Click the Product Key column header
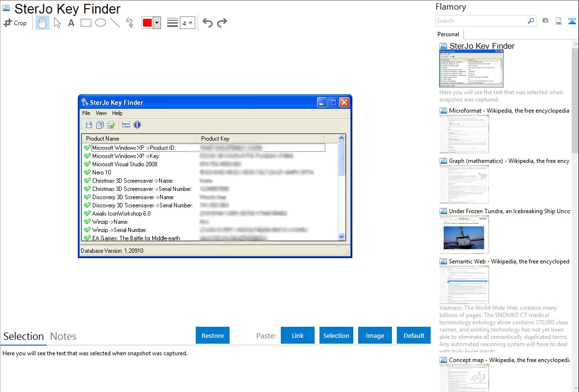Screen dimensions: 579x392 (261, 139)
